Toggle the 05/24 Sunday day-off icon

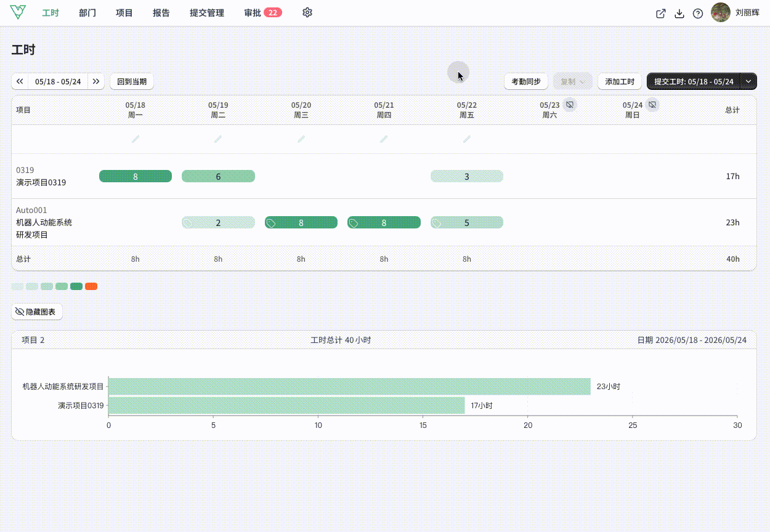click(x=652, y=105)
